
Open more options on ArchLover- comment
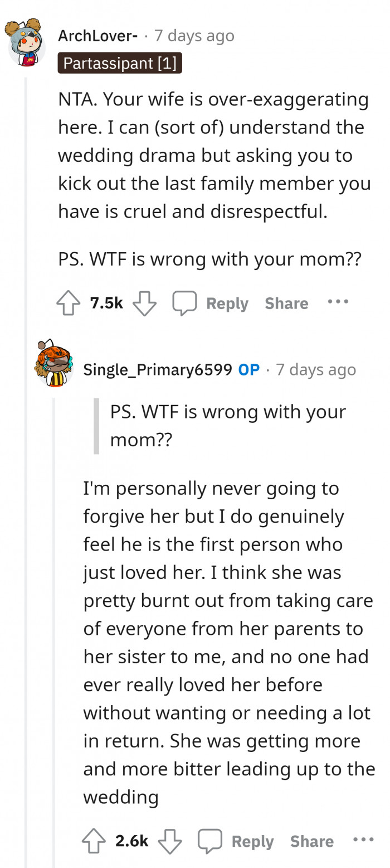point(338,302)
